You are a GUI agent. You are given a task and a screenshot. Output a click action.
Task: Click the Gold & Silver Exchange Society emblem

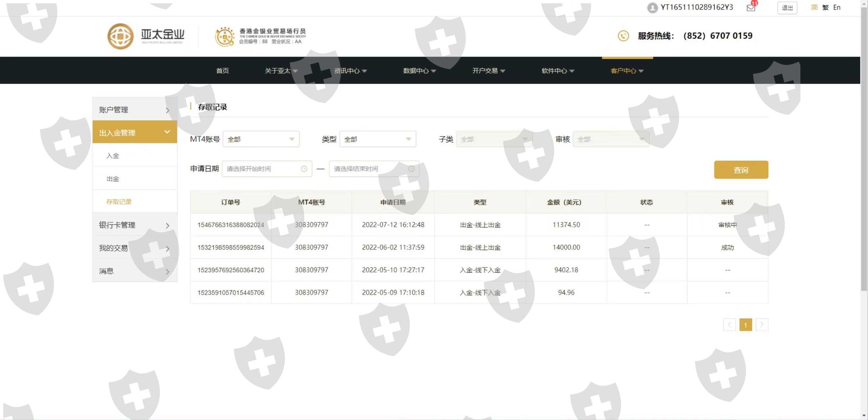[225, 36]
